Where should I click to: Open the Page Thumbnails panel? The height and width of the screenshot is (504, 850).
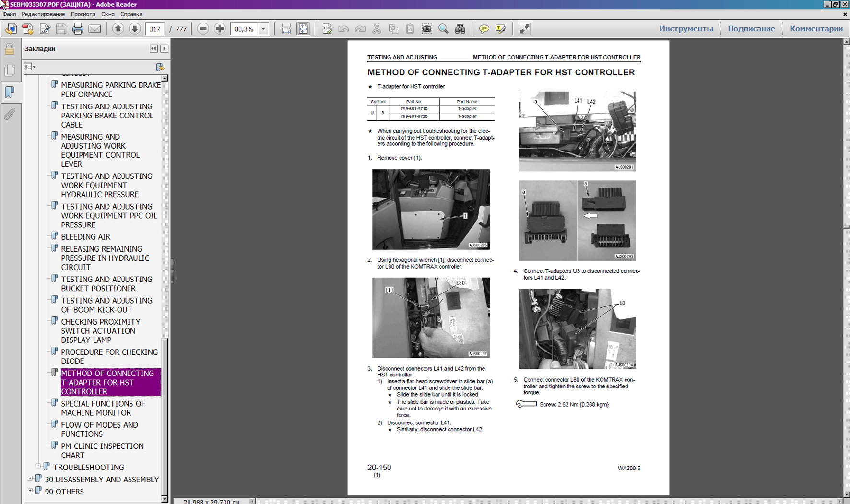coord(10,70)
